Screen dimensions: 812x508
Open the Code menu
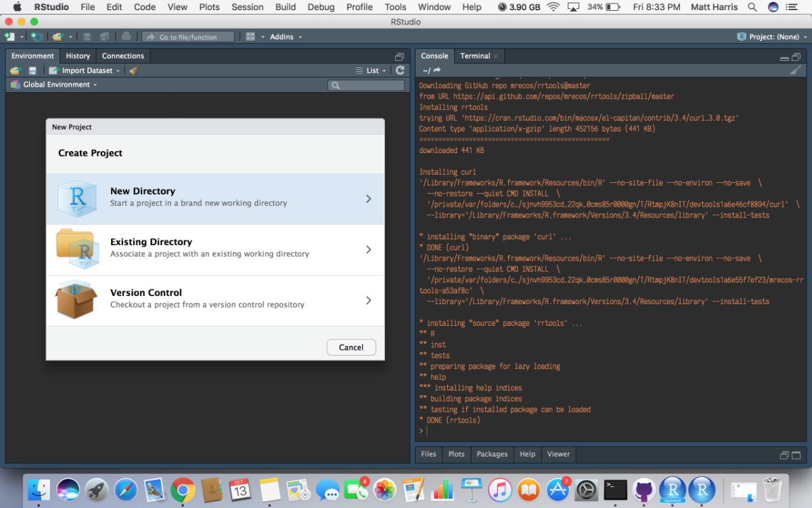145,7
